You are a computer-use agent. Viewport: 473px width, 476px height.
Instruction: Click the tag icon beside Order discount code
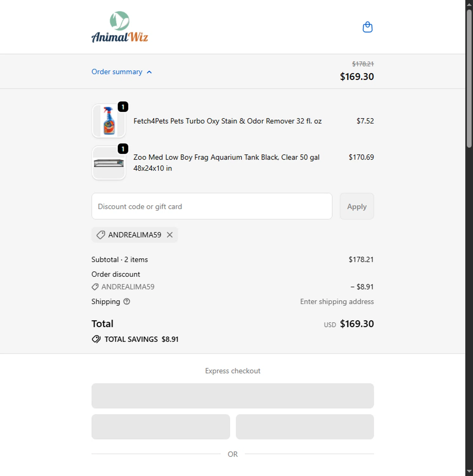click(95, 287)
